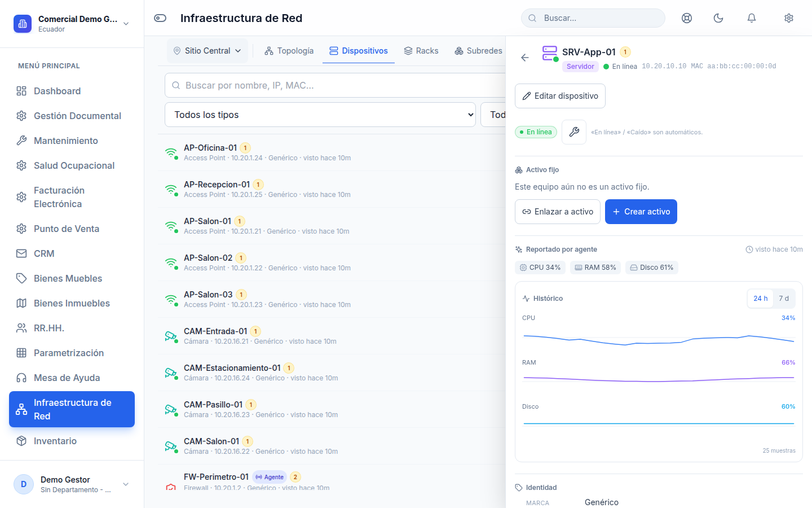
Task: Go back with the arrow beside SRV-App-01
Action: [525, 58]
